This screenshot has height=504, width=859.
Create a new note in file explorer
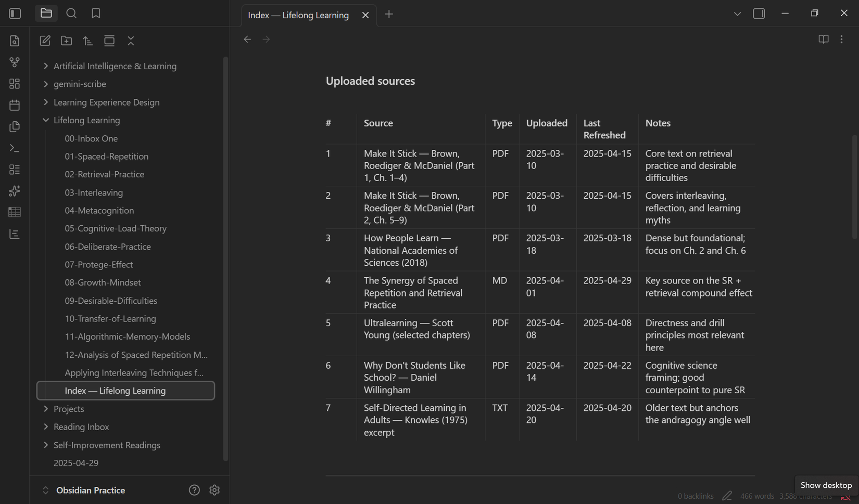[45, 41]
